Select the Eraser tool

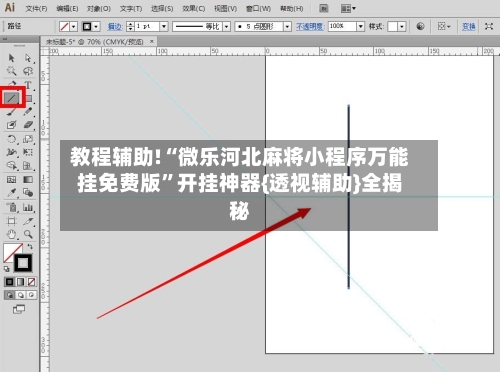click(28, 125)
